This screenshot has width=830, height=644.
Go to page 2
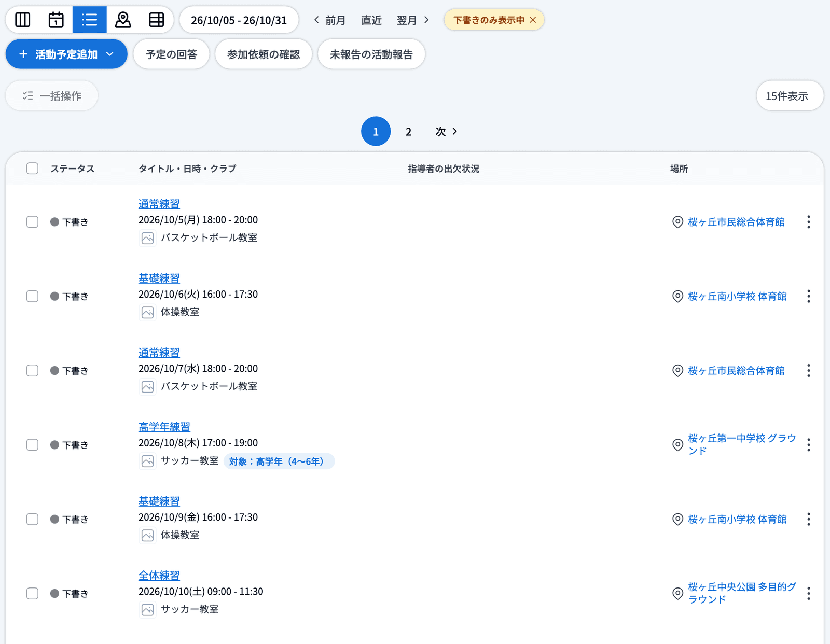408,132
